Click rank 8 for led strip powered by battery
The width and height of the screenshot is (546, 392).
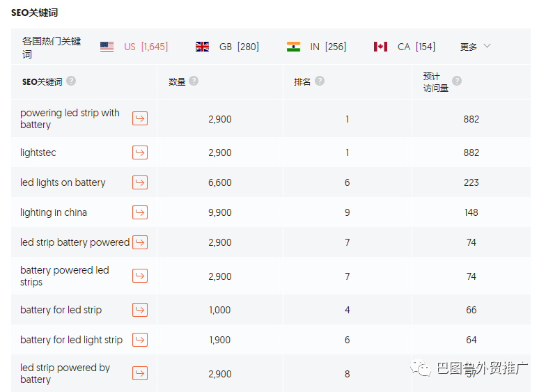tap(347, 374)
